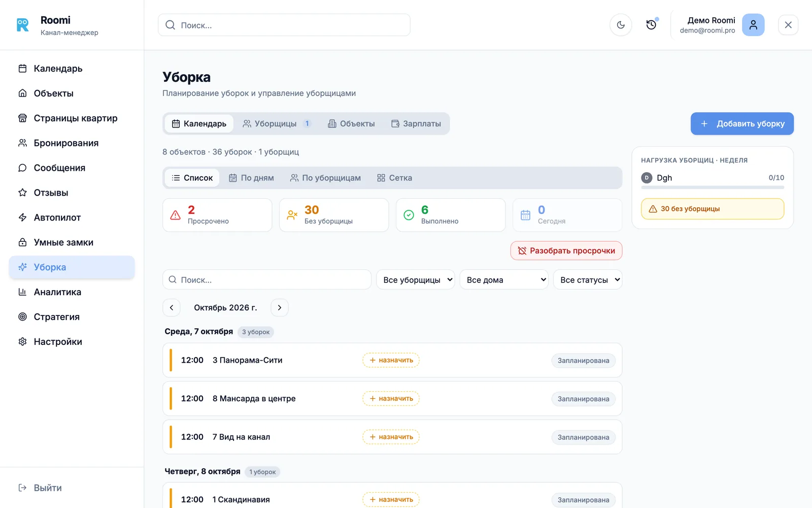
Task: Click the Roomi logo icon
Action: coord(23,25)
